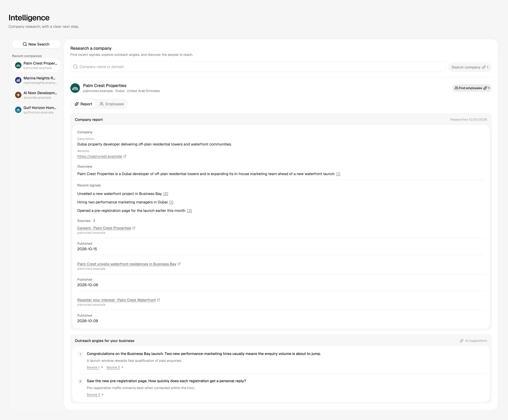Click citation [1] in the Overview paragraph
The image size is (508, 420).
(x=338, y=174)
